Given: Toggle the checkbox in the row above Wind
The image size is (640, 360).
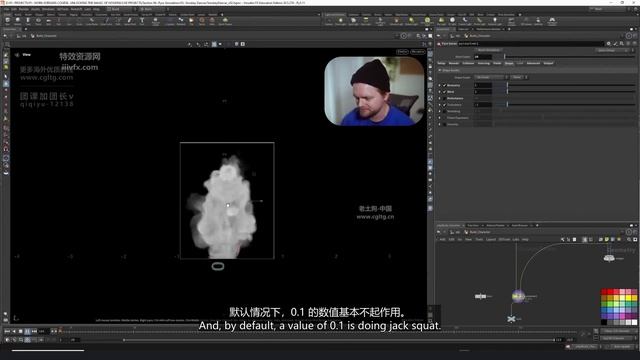Looking at the screenshot, I should tap(444, 85).
